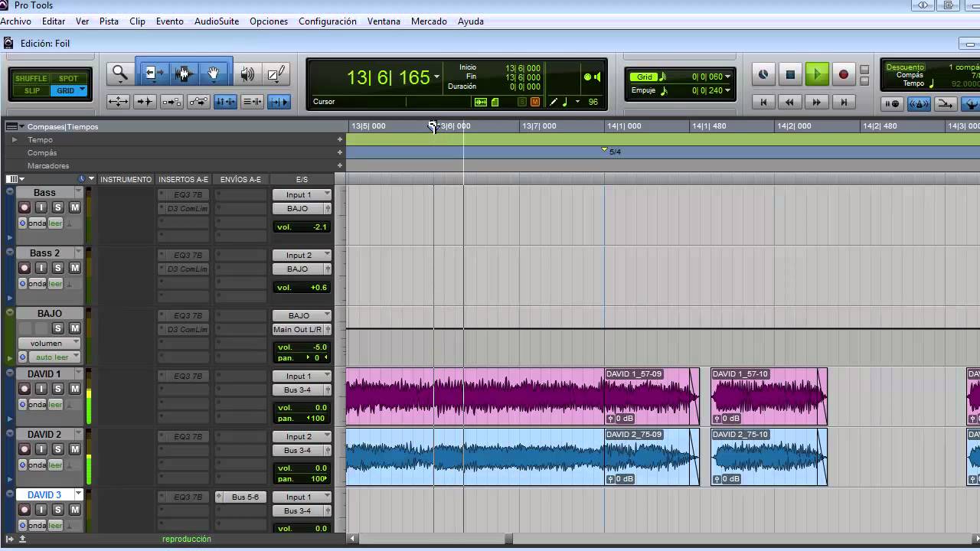The image size is (980, 551).
Task: Click the ruler-row plus on the Marcadores row
Action: click(340, 165)
